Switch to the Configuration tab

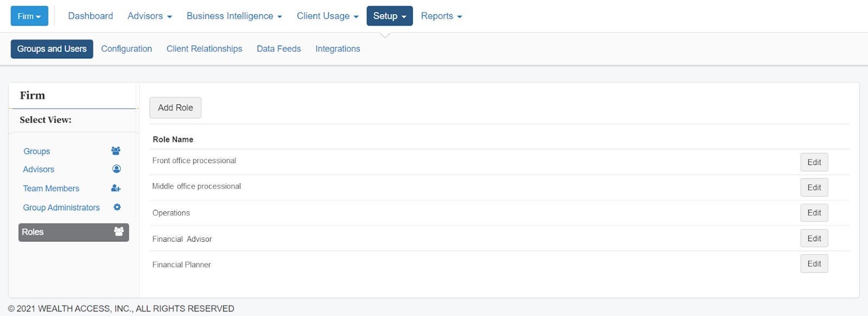(126, 49)
